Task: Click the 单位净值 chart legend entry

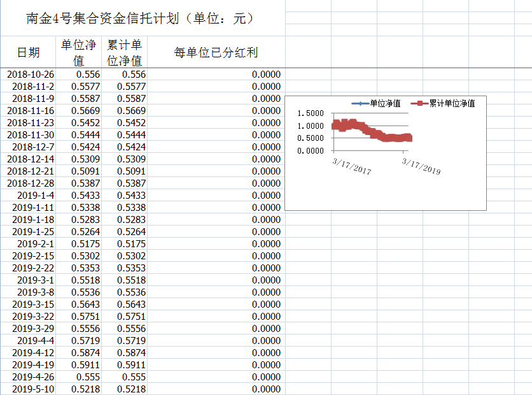Action: (376, 104)
